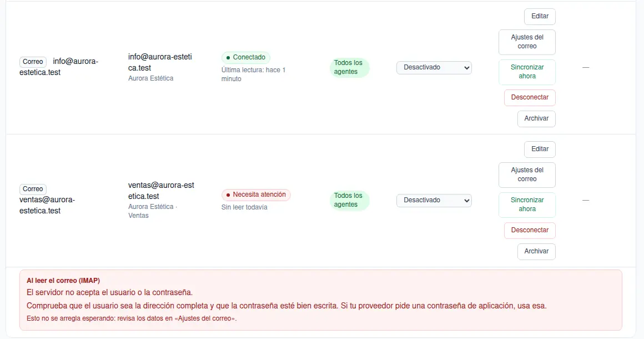Click Archivar for info@aurora-estetica.test
This screenshot has height=339, width=644.
[x=536, y=119]
